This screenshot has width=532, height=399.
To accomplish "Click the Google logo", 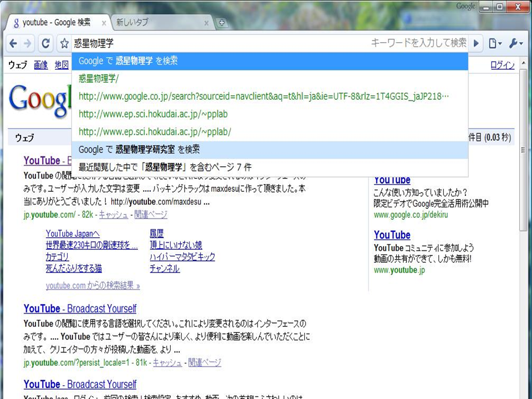I will click(40, 100).
